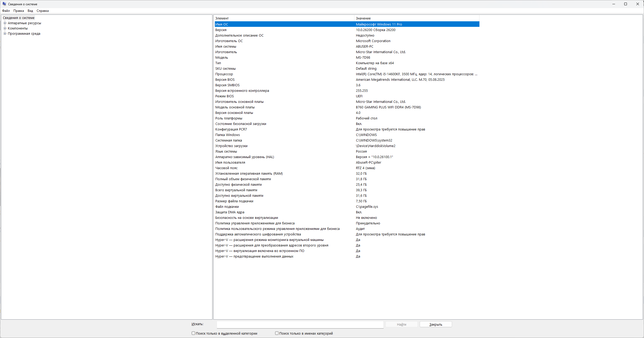
Task: Select the Установленная оперативная память (RAM) row
Action: tap(347, 173)
